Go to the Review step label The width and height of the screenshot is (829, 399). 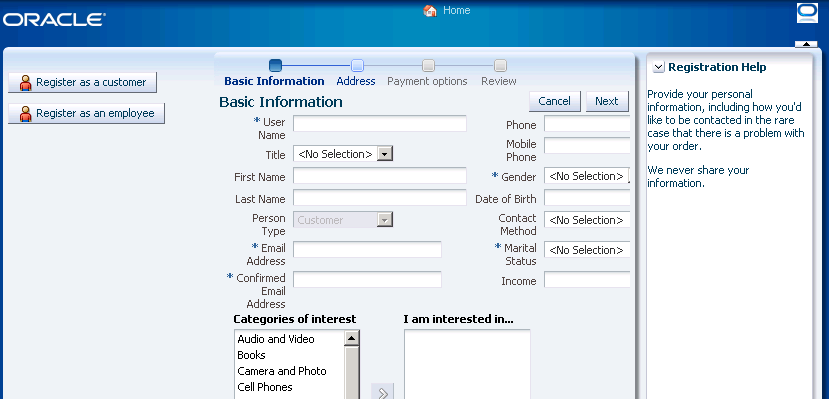pos(499,81)
